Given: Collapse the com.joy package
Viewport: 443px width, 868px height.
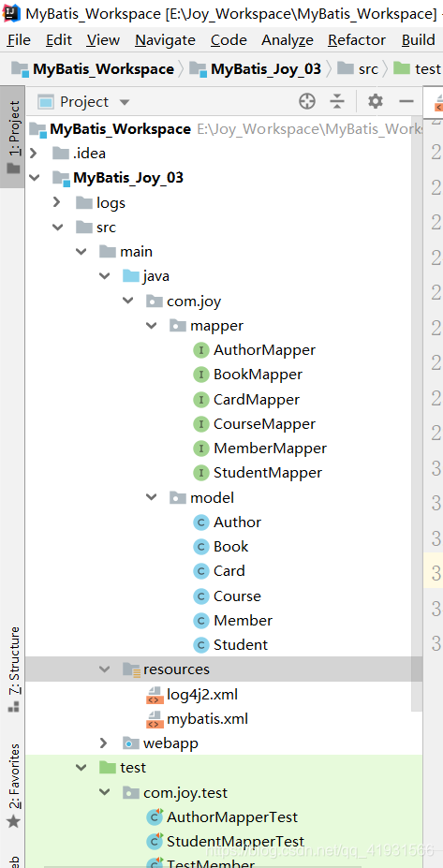Looking at the screenshot, I should [x=128, y=301].
